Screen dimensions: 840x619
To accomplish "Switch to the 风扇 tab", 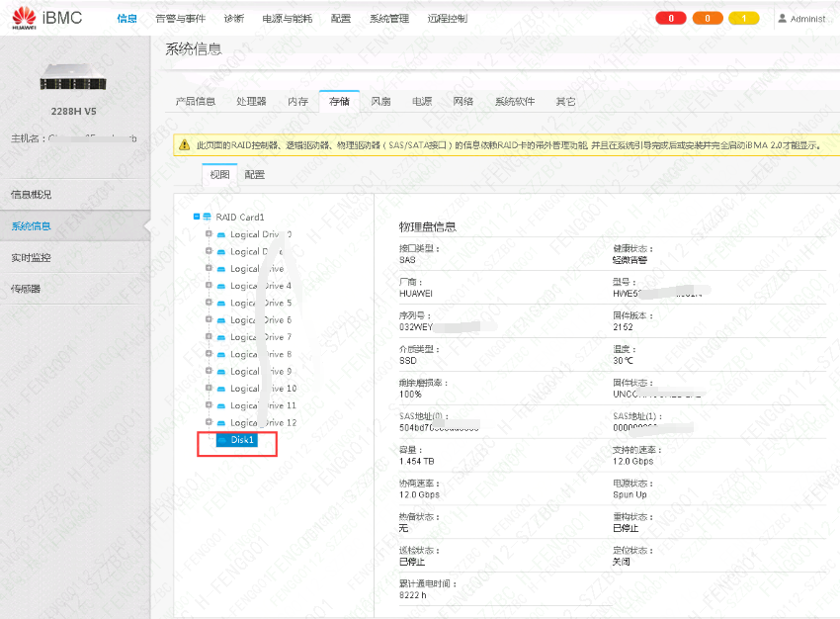I will (x=380, y=101).
